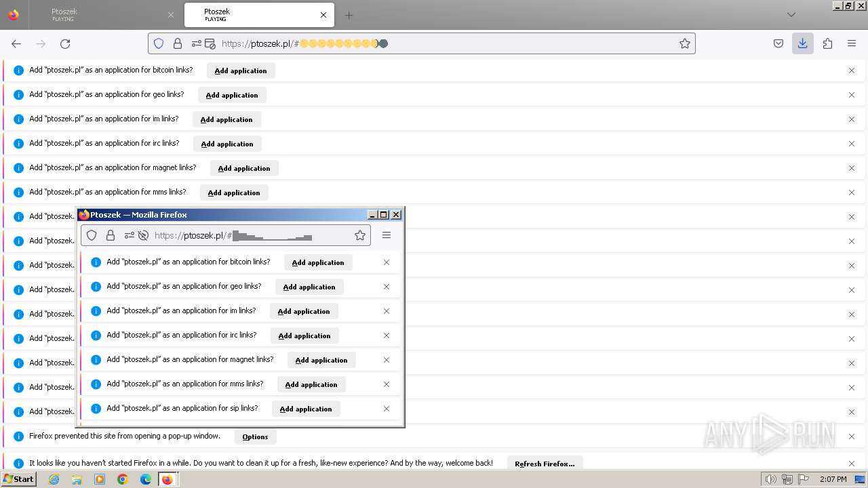Click info icon of bitcoin notification in popup
Image resolution: width=868 pixels, height=488 pixels.
(96, 262)
